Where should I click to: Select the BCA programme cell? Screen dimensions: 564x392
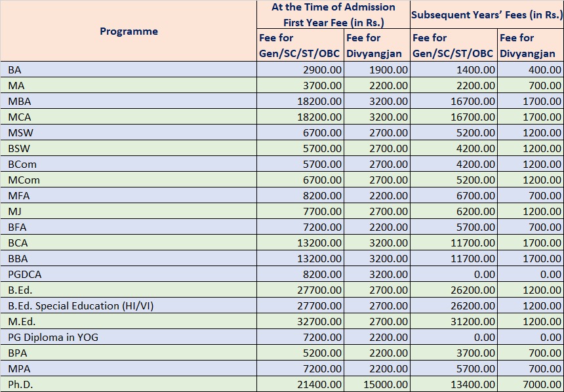129,243
